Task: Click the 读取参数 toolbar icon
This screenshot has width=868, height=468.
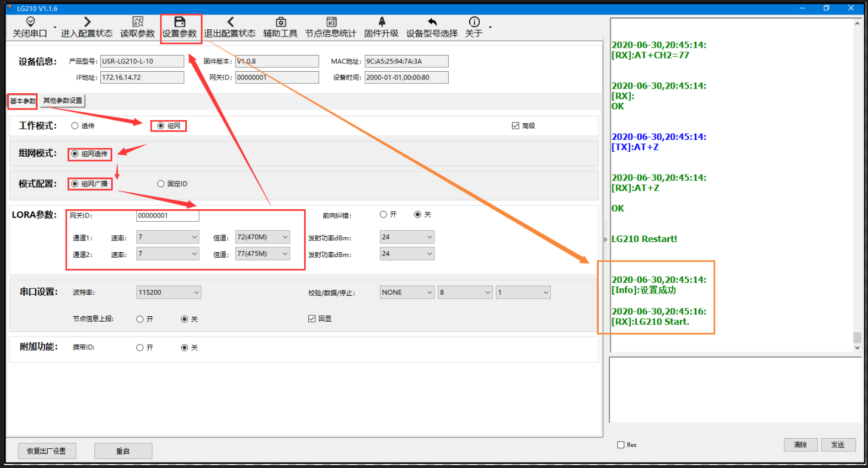Action: pyautogui.click(x=137, y=22)
